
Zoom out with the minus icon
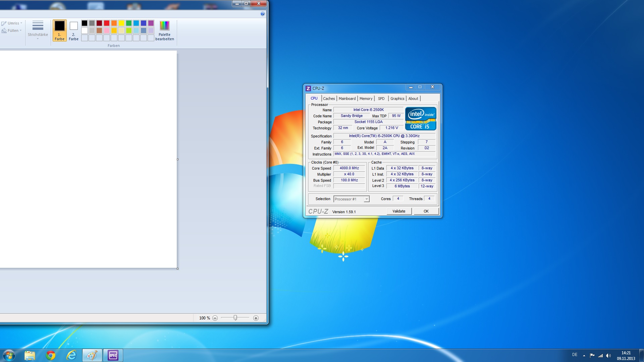pos(215,318)
